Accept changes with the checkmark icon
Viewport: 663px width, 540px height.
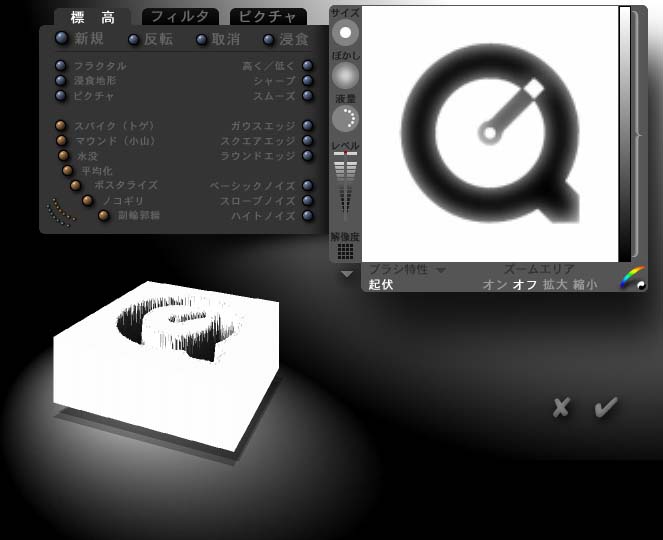(x=605, y=407)
